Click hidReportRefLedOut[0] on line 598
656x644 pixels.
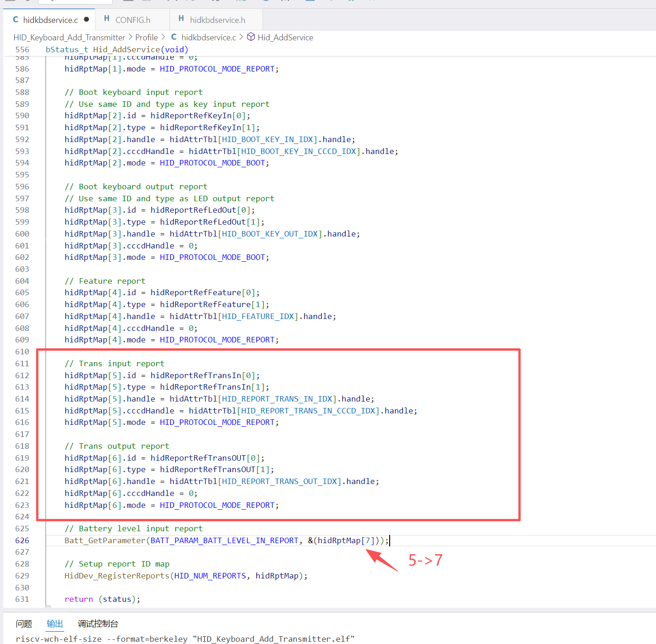coord(200,210)
